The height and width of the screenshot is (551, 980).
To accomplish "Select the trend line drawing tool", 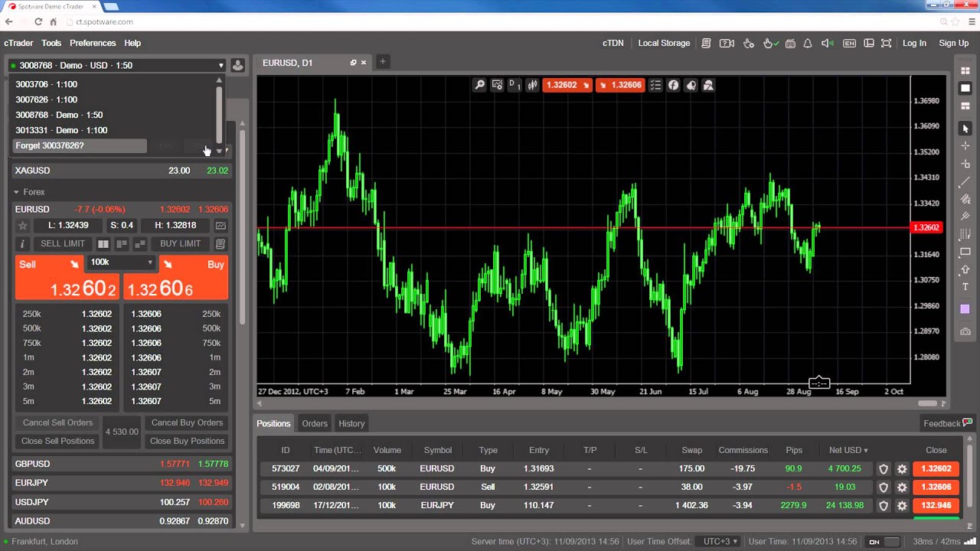I will (x=965, y=181).
